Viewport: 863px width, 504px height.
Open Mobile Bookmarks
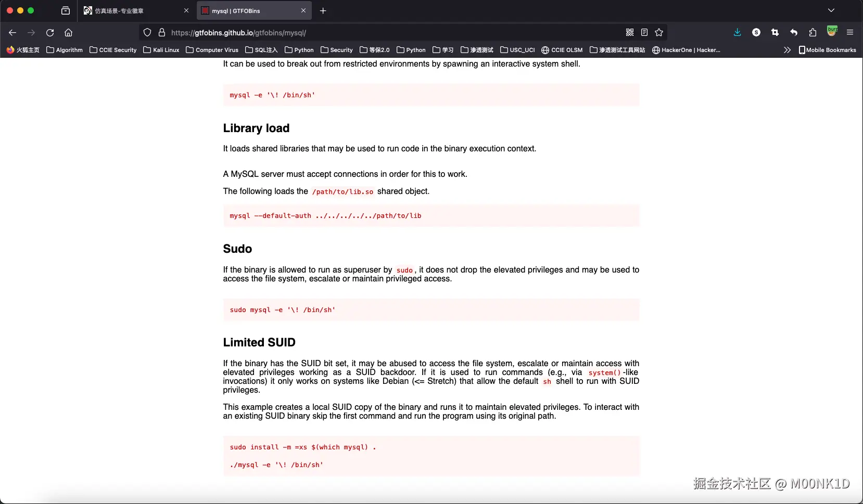tap(828, 50)
